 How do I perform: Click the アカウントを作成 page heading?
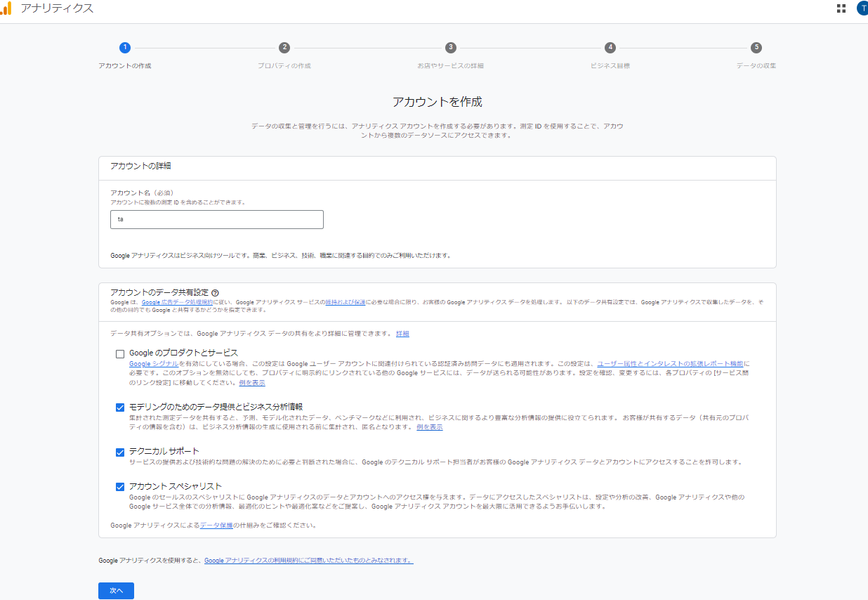point(438,102)
